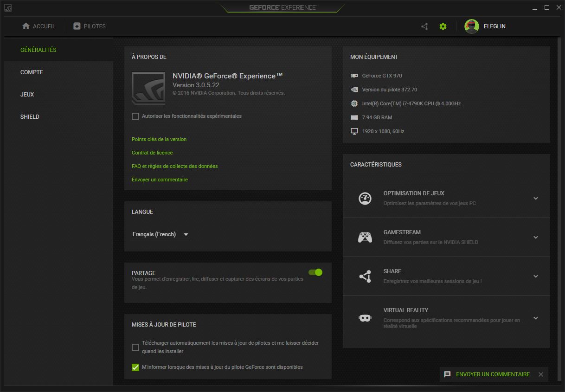Uncheck M'informer lorsque des mises à jour disponibles
Screen dimensions: 565x392
click(x=135, y=367)
